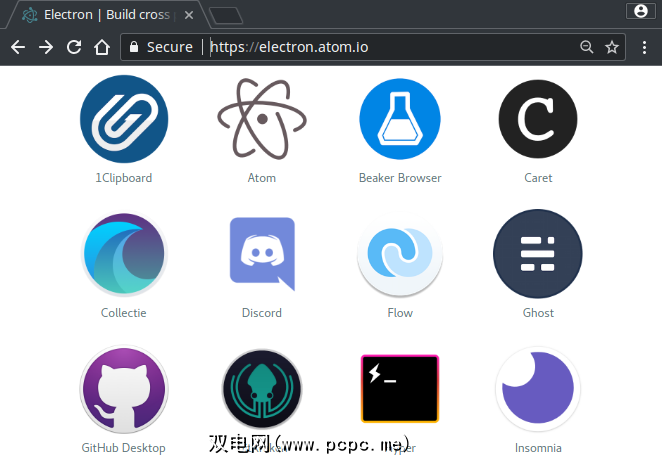Open the Chrome three-dot menu
Viewport: 662px width, 467px height.
pyautogui.click(x=643, y=47)
